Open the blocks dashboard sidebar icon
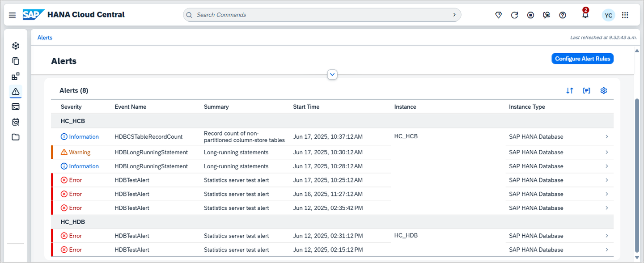This screenshot has height=263, width=644. tap(16, 76)
